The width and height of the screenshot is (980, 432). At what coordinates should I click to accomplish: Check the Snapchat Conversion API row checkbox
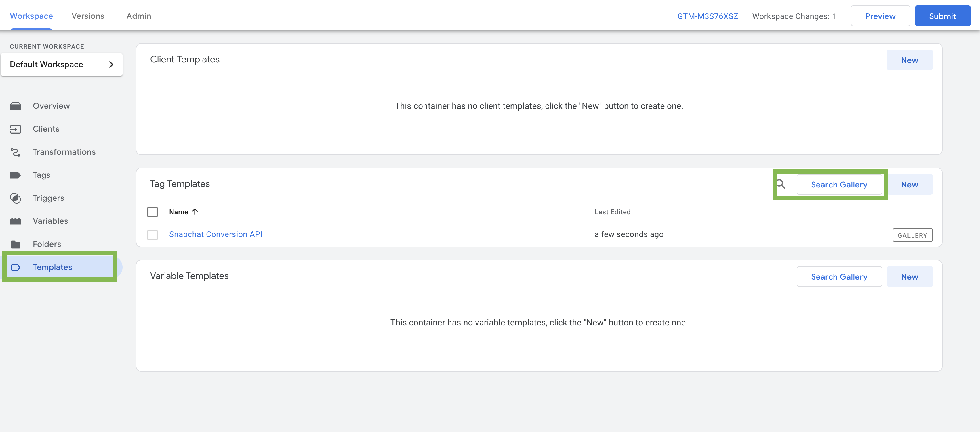click(152, 235)
